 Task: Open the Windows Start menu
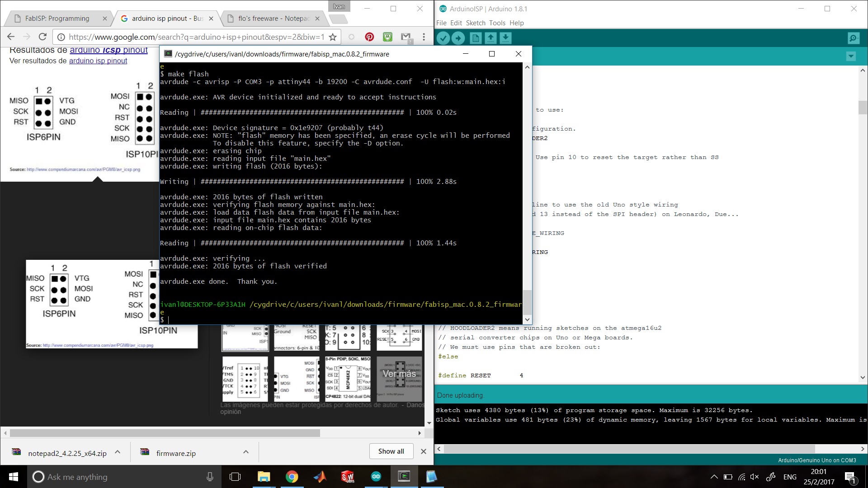[x=14, y=477]
